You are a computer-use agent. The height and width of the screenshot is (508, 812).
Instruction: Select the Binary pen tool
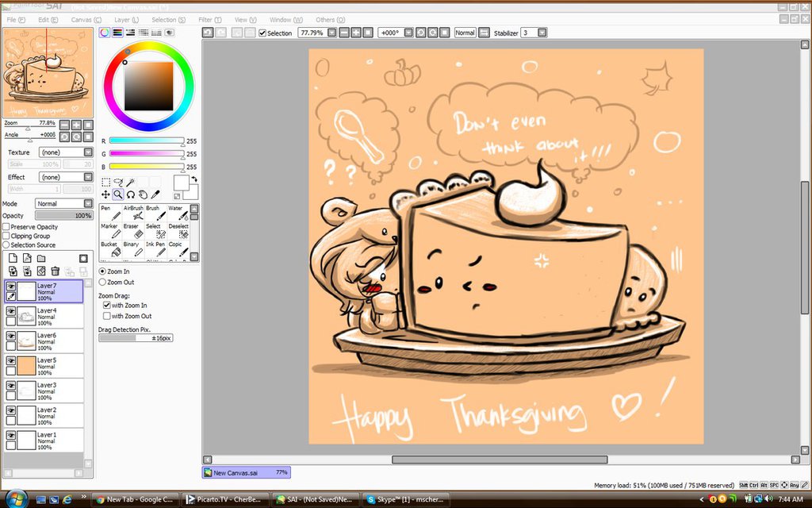tap(132, 248)
